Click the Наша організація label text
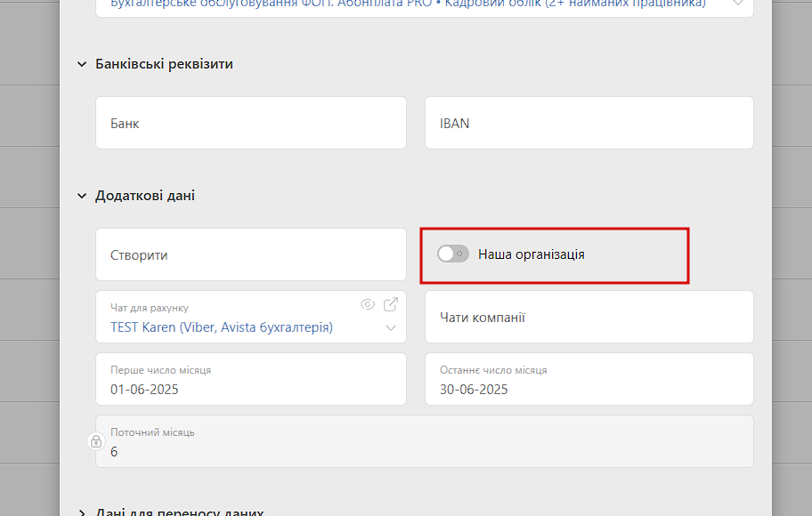Screen dimensions: 812x516 coord(532,254)
